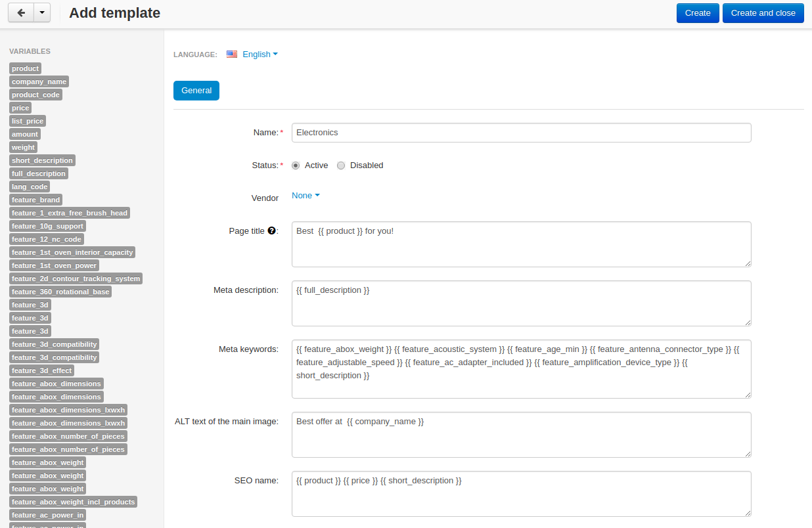Image resolution: width=812 pixels, height=528 pixels.
Task: Click into the Page title textarea
Action: 521,244
